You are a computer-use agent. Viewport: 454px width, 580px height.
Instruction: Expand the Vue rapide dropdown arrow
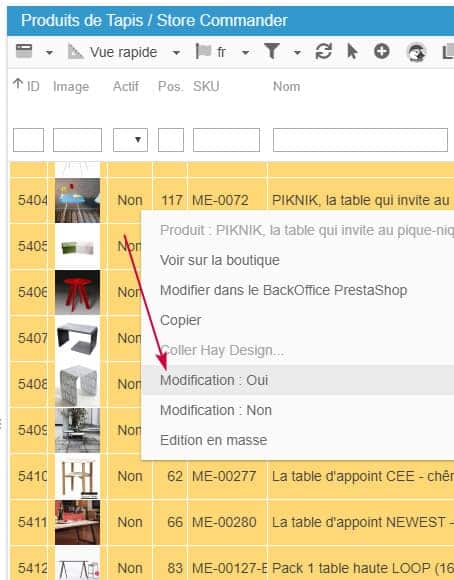176,53
